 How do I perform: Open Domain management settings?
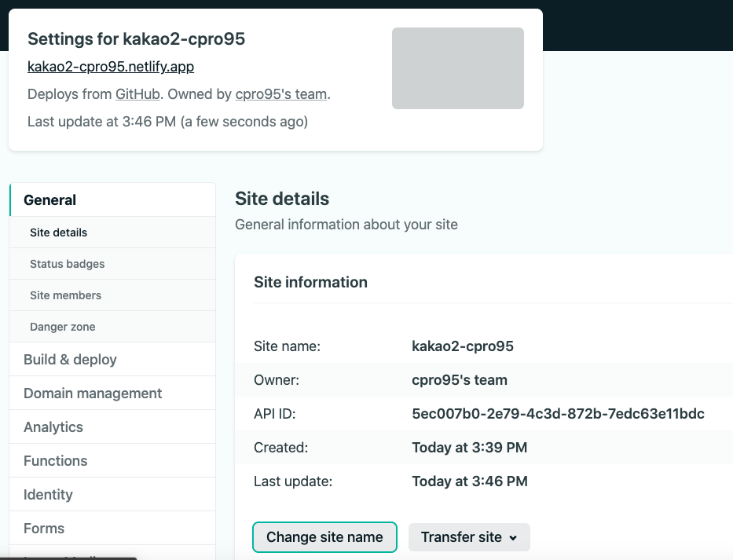(x=112, y=393)
